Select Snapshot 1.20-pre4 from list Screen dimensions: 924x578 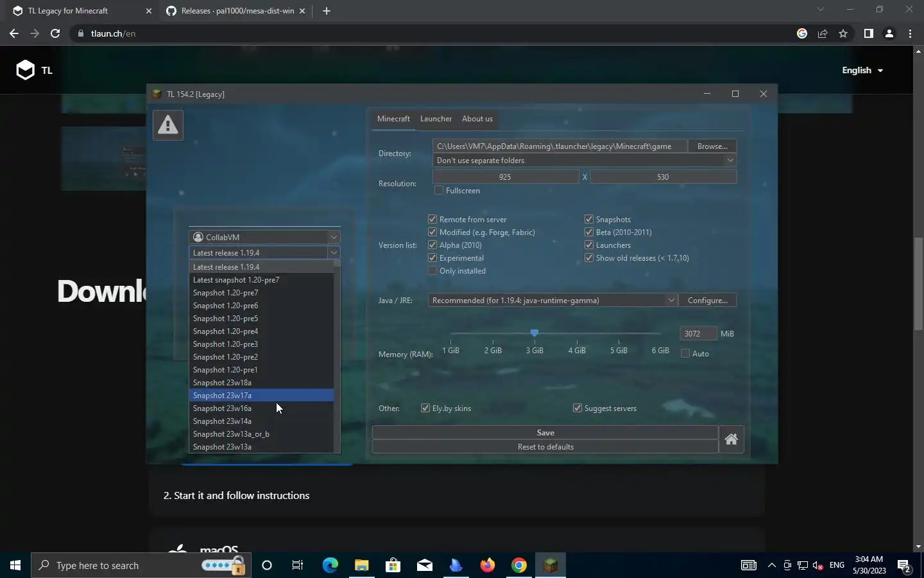[262, 331]
